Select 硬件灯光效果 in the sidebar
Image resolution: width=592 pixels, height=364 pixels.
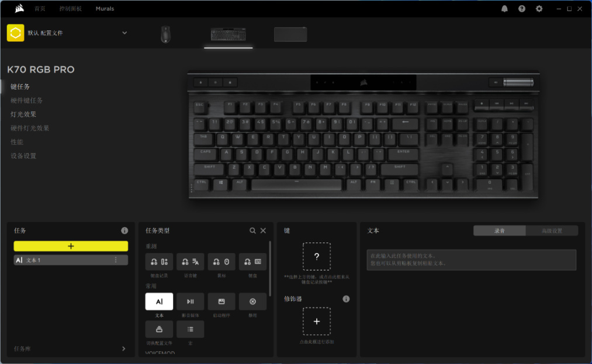click(30, 129)
